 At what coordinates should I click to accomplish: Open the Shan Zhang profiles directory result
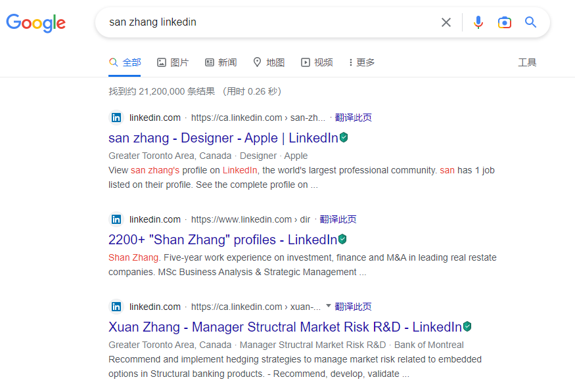217,239
